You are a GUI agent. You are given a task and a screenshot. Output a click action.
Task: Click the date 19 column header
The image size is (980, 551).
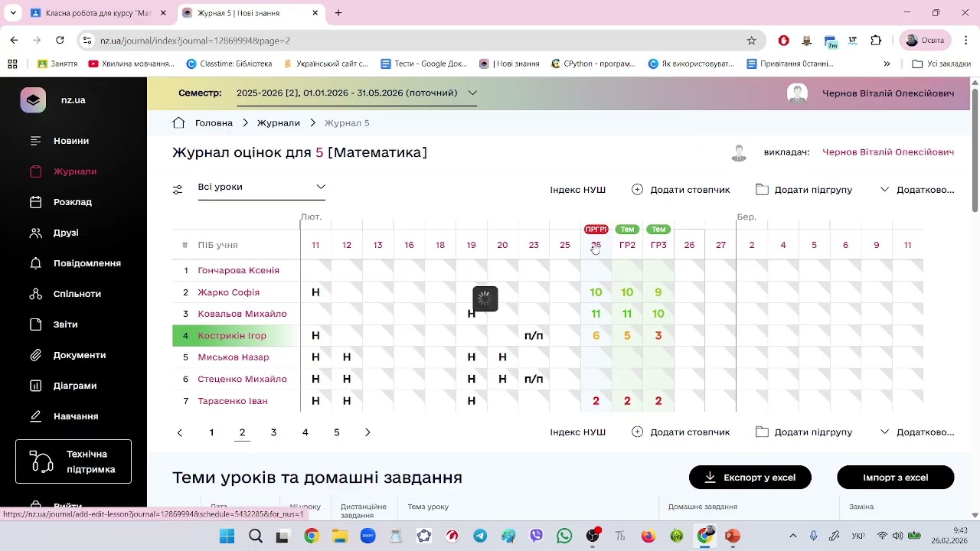click(x=472, y=245)
